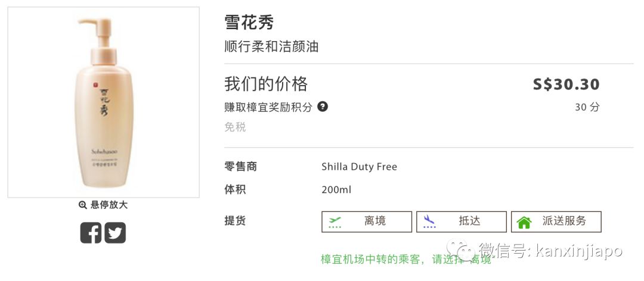Choose the 抵达 pickup label
644x281 pixels.
(469, 221)
